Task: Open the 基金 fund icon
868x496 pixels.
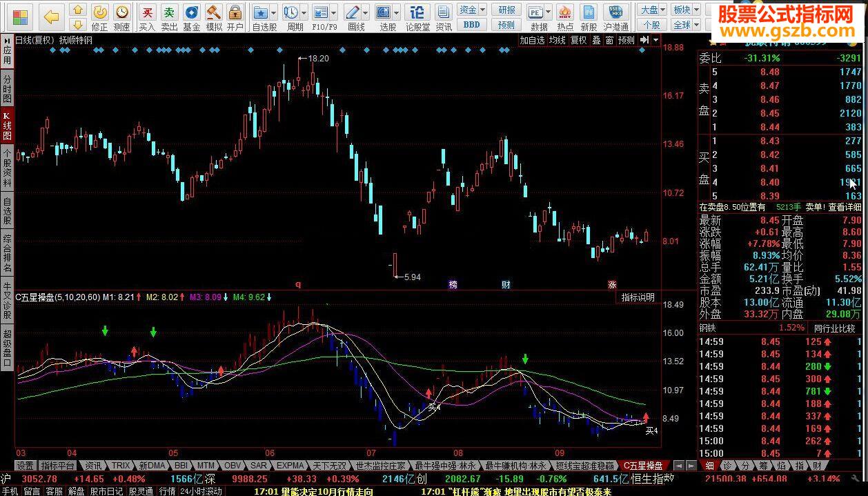Action: point(192,17)
